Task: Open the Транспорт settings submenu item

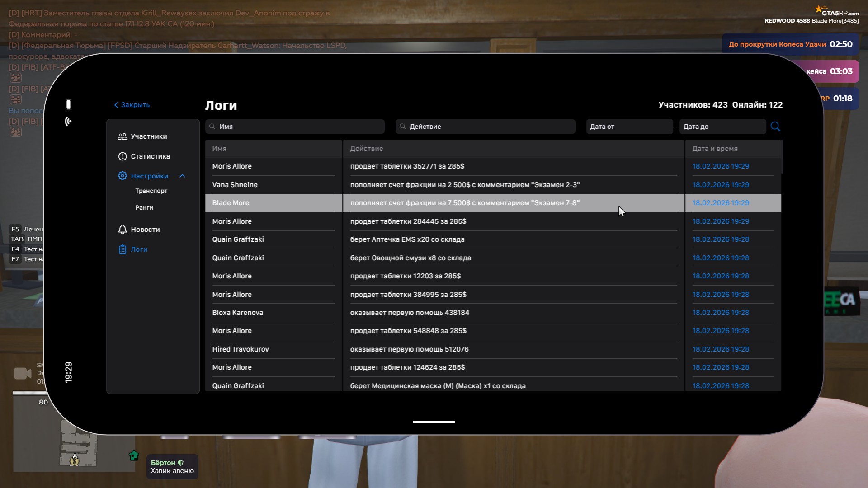Action: pos(151,191)
